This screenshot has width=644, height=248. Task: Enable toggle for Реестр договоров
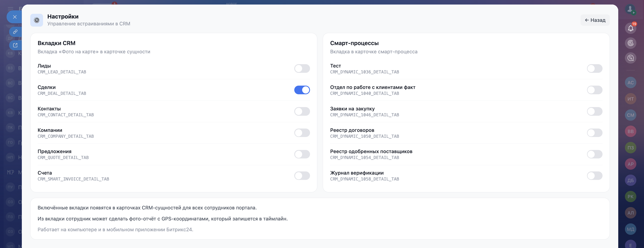[x=594, y=133]
